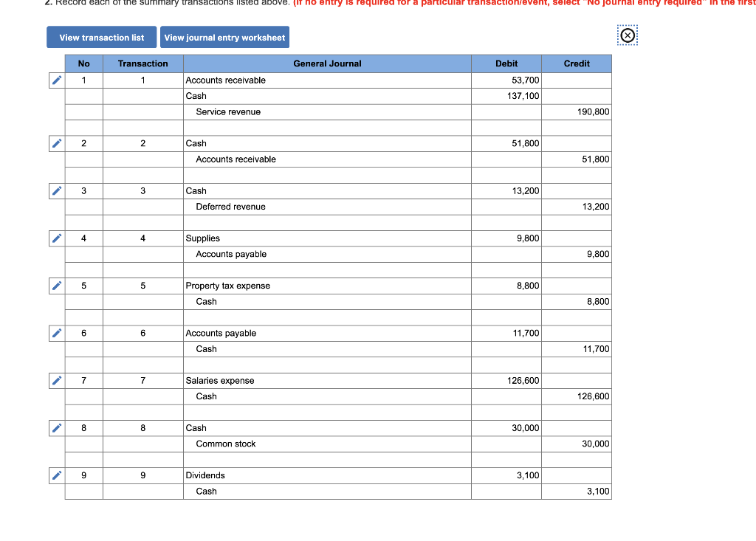756x541 pixels.
Task: Click the pencil icon beside transaction 8
Action: [x=56, y=428]
